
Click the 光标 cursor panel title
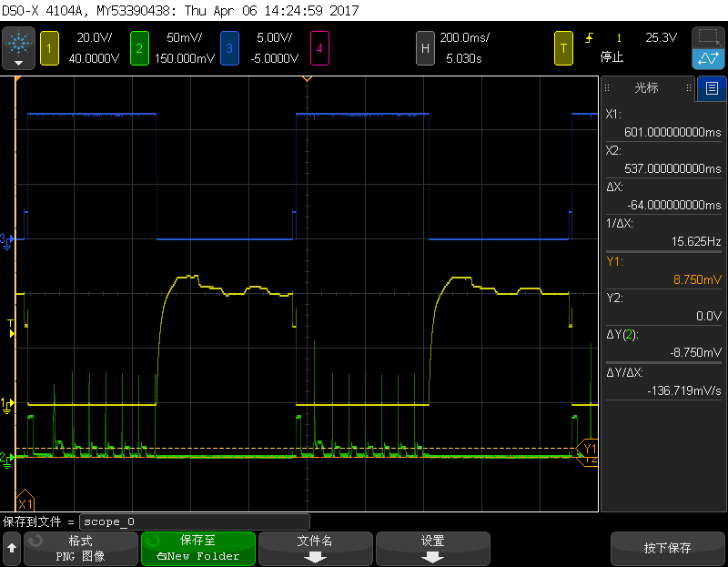(x=646, y=87)
